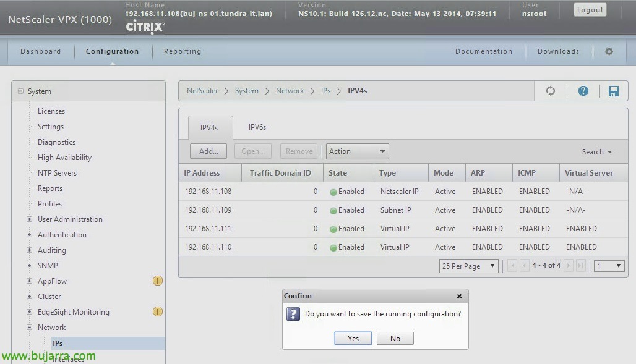Open the Documentation menu item
The width and height of the screenshot is (636, 364).
[484, 51]
